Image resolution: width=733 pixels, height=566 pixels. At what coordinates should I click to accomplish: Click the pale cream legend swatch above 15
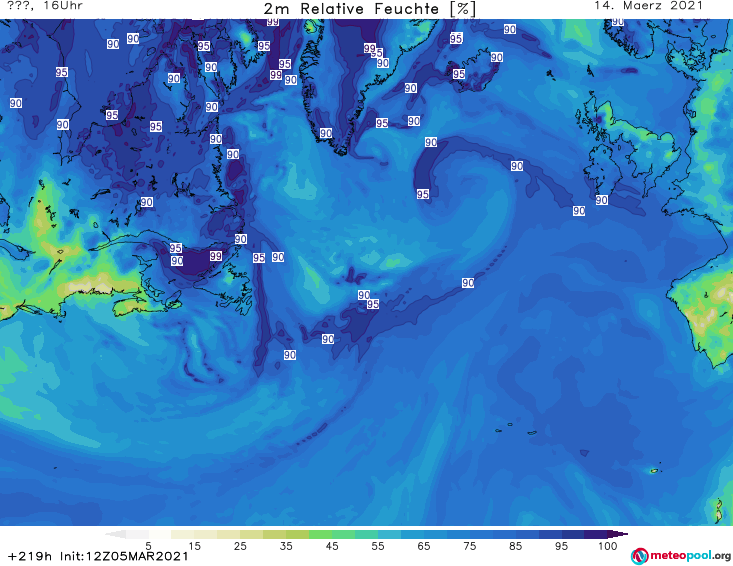point(183,534)
